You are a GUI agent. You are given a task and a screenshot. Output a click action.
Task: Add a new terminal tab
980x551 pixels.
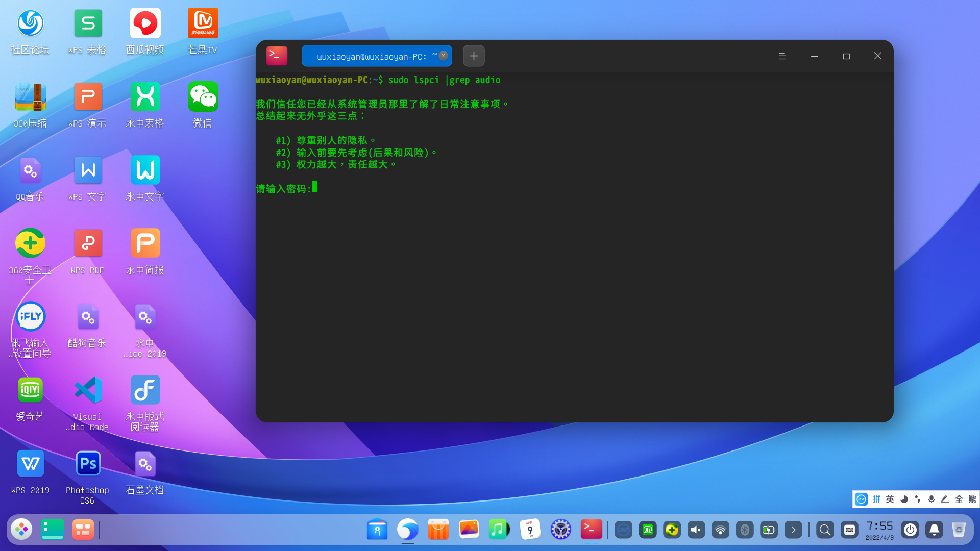coord(474,56)
